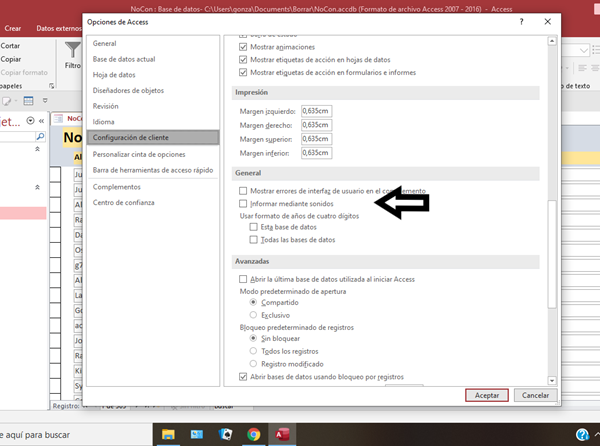600x446 pixels.
Task: Edit the Margen superior field
Action: coord(316,139)
